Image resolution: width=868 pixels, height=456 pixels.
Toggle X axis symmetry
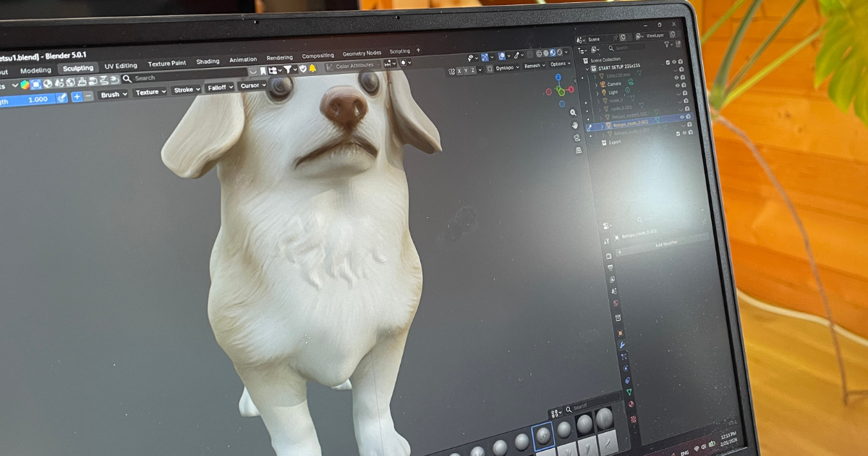pyautogui.click(x=459, y=71)
